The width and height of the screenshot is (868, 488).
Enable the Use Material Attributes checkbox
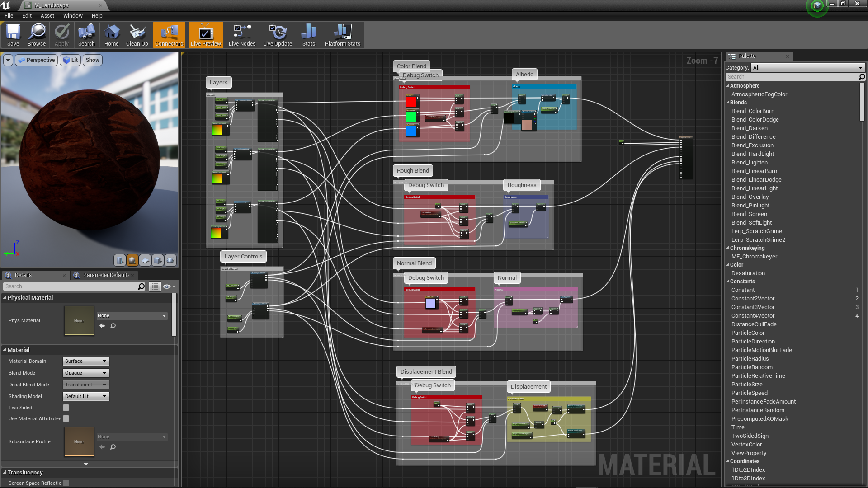[66, 418]
